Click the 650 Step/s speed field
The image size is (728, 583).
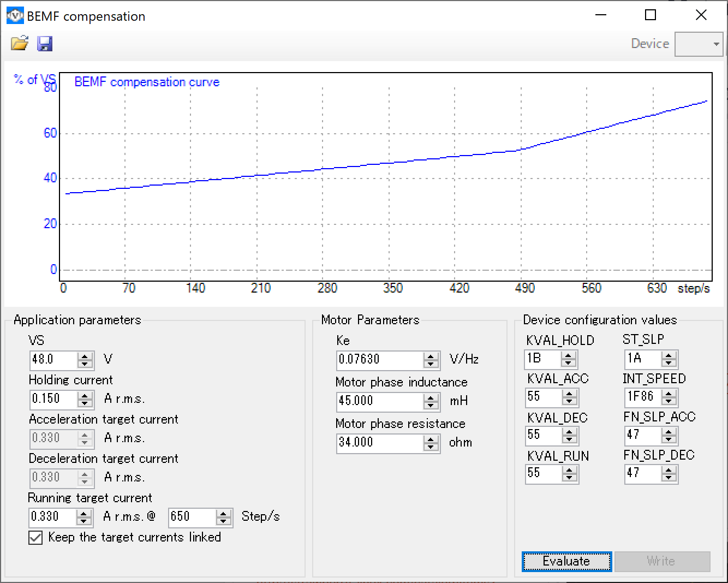click(x=192, y=517)
